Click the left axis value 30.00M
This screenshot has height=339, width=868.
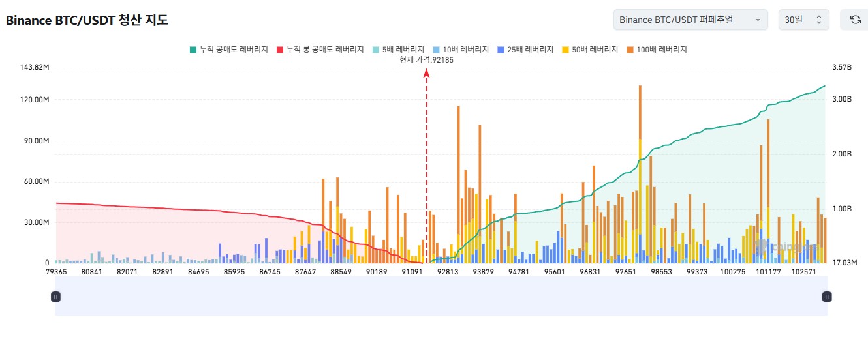coord(37,222)
